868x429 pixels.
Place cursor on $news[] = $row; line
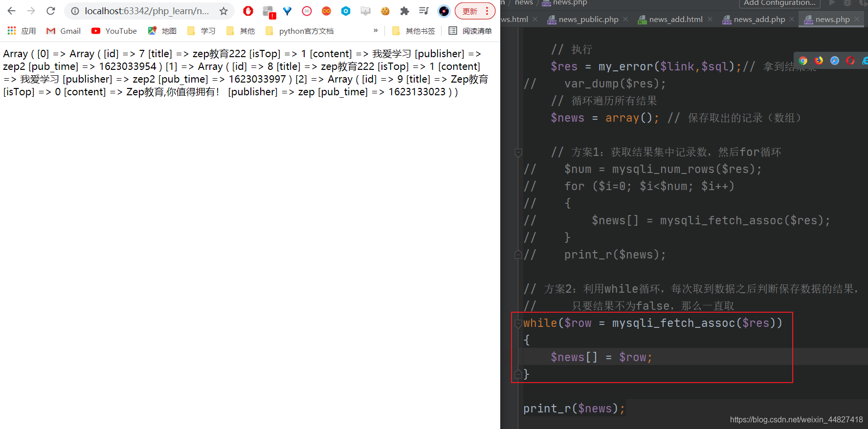click(601, 357)
